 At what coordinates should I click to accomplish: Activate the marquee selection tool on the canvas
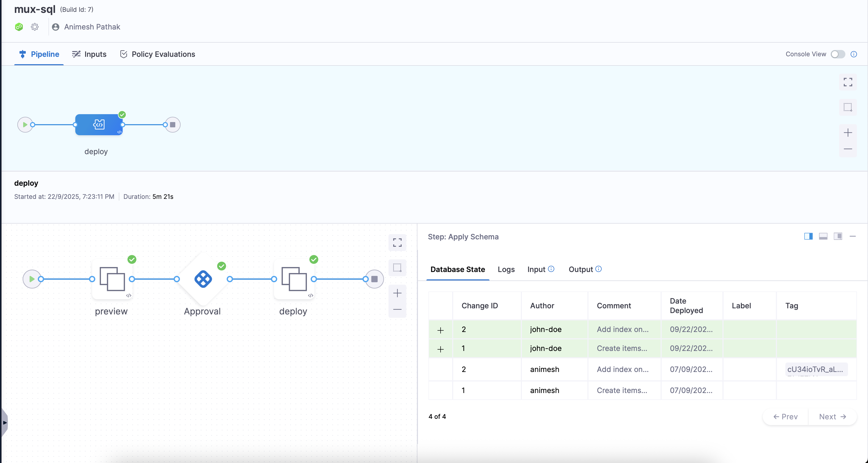397,268
